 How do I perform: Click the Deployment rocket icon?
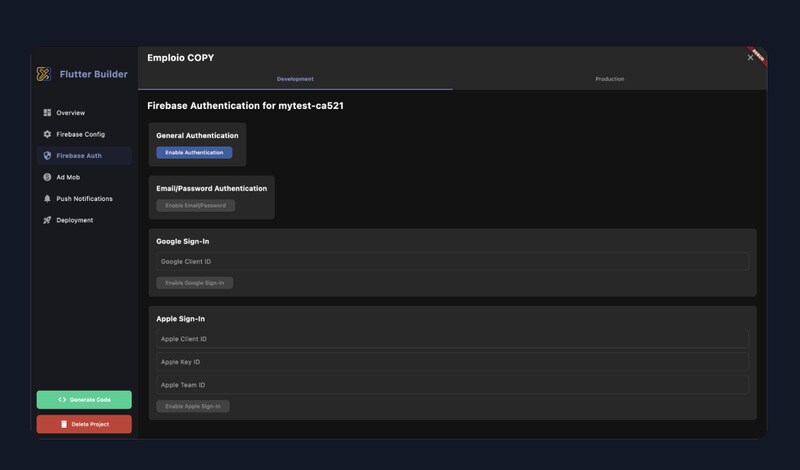(x=47, y=220)
